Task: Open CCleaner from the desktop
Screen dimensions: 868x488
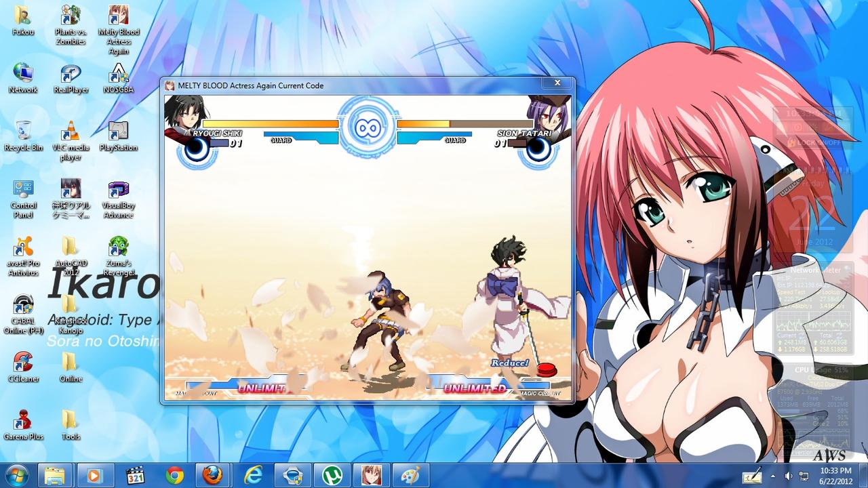Action: pos(23,365)
